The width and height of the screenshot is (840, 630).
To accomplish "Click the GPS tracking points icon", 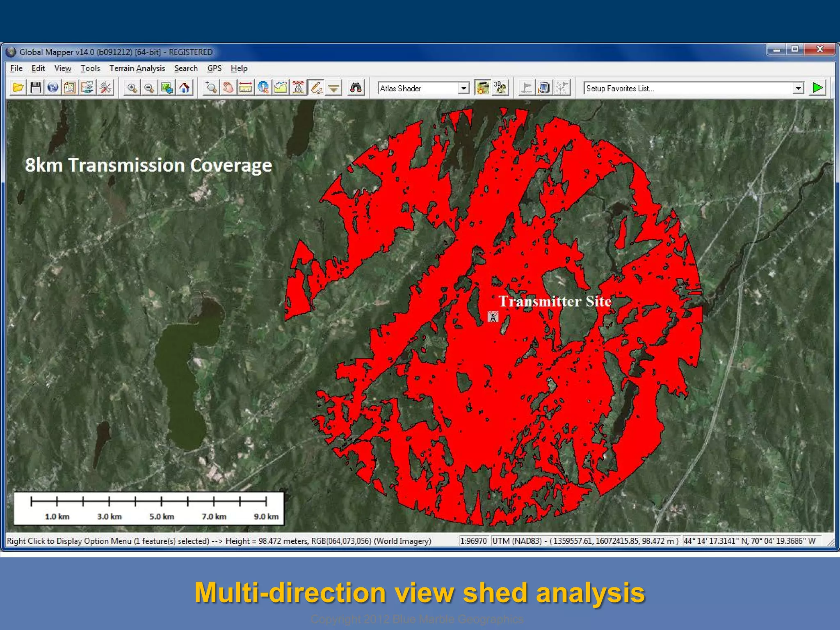I will [x=562, y=88].
